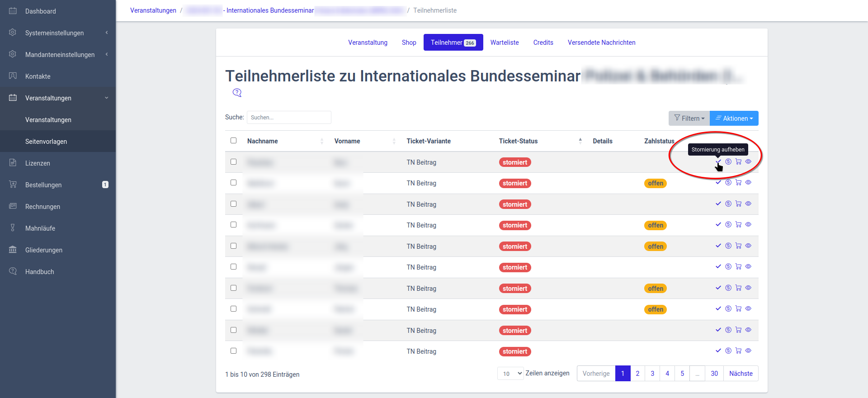Click the payment coin icon in the third row
The image size is (868, 398).
coord(728,204)
